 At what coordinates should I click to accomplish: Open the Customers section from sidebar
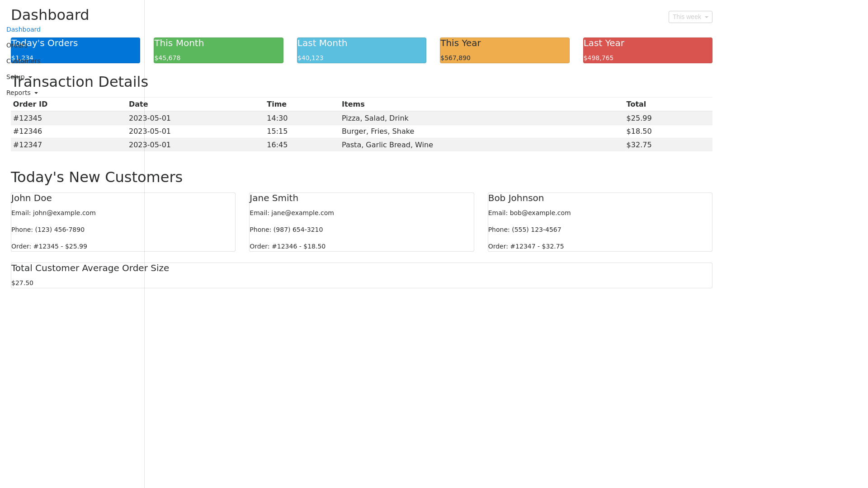point(23,61)
